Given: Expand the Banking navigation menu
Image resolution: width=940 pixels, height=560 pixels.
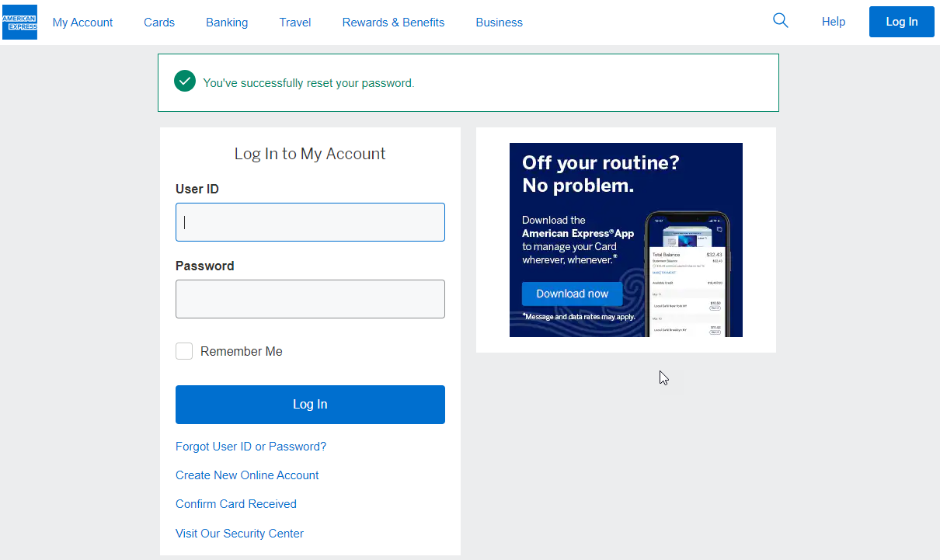Looking at the screenshot, I should (x=227, y=23).
